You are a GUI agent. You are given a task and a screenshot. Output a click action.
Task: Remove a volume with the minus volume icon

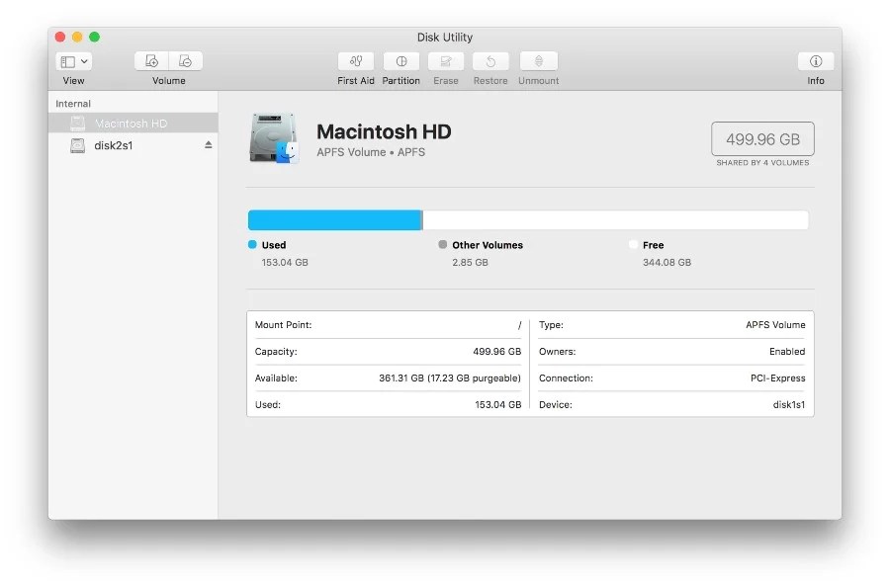pyautogui.click(x=184, y=61)
